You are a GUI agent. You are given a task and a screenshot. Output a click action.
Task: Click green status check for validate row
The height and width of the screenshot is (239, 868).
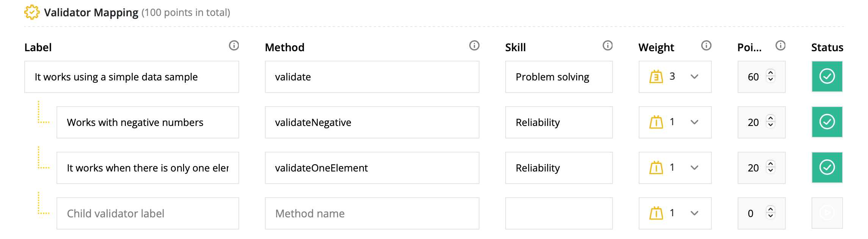827,76
